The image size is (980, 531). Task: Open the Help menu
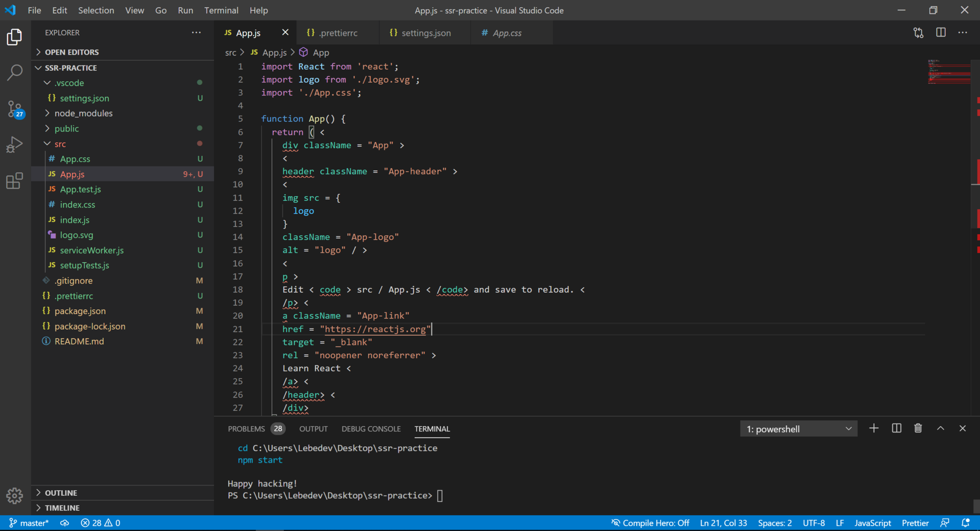pos(258,10)
